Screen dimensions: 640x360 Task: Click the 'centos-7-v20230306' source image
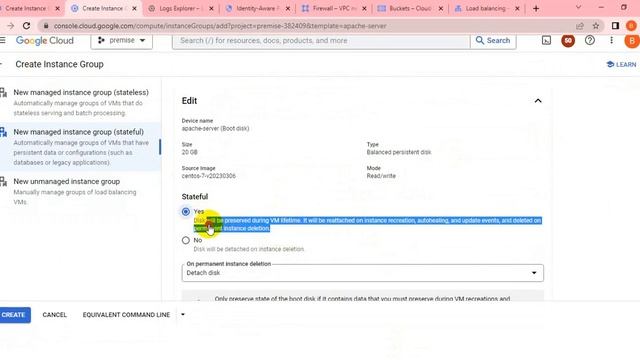click(209, 176)
